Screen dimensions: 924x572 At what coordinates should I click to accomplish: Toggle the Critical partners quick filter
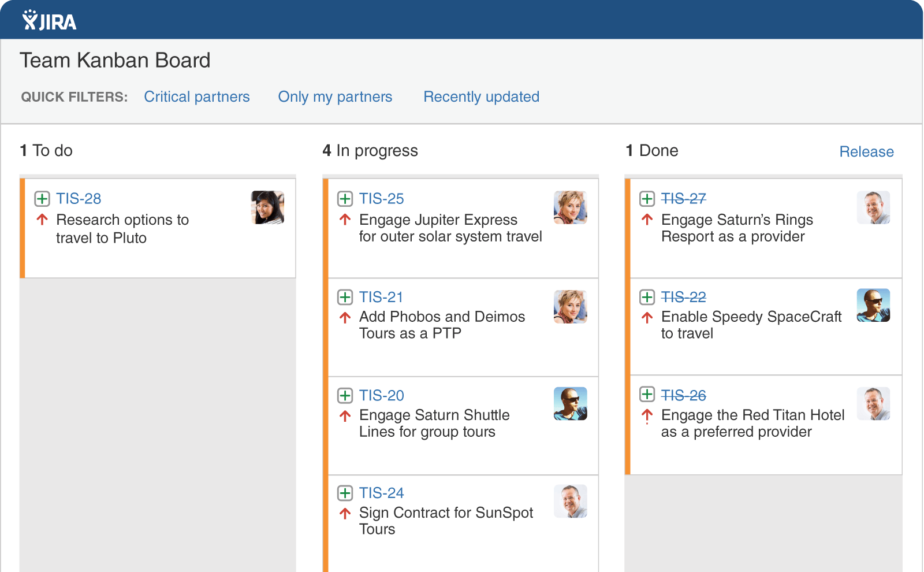[x=197, y=96]
